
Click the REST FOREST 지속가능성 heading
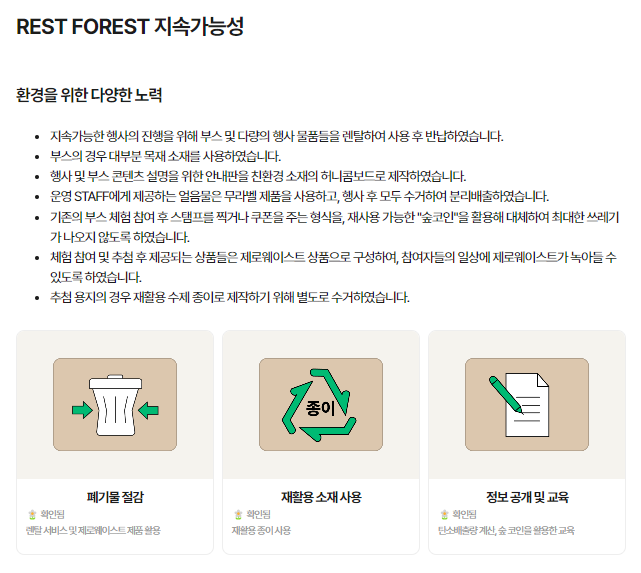coord(130,27)
